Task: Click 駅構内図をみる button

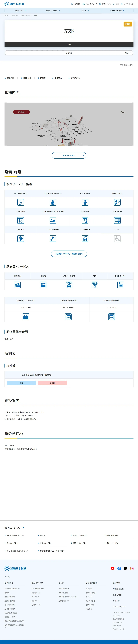Action: pos(69,156)
